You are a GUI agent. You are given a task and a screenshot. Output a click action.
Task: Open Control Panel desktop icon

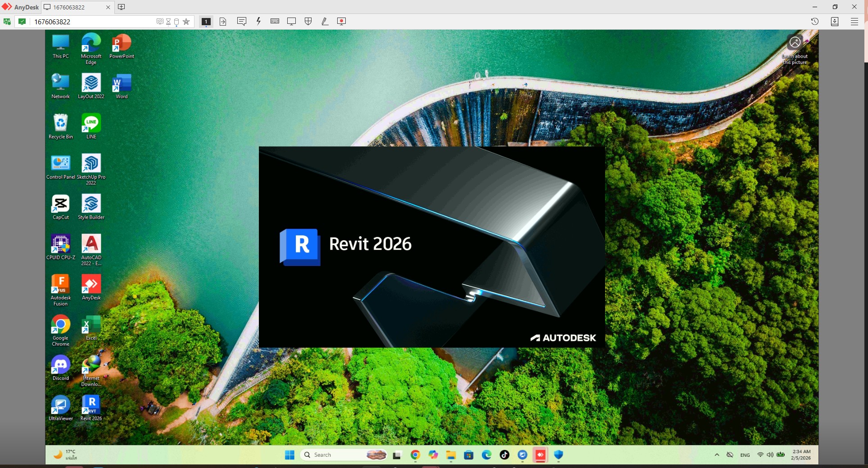coord(61,167)
